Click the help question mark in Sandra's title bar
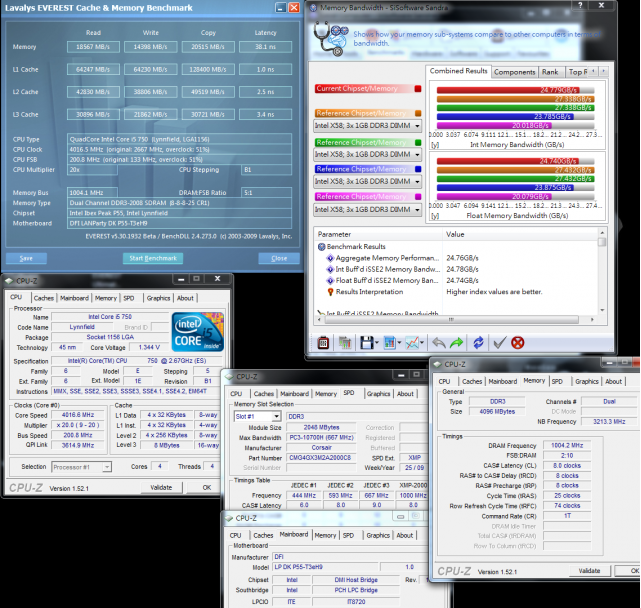Image resolution: width=641 pixels, height=608 pixels. (x=580, y=5)
